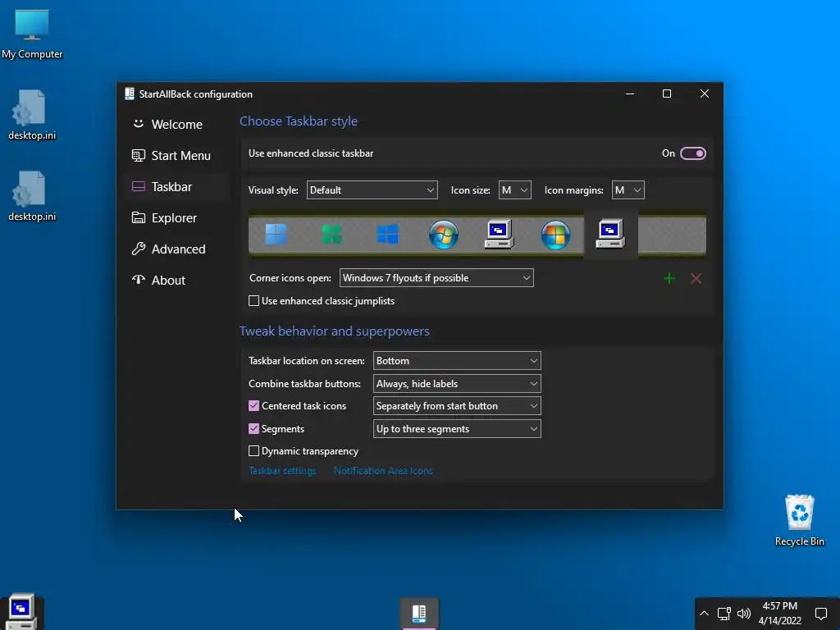Image resolution: width=840 pixels, height=630 pixels.
Task: Switch to the Taskbar section
Action: tap(176, 186)
